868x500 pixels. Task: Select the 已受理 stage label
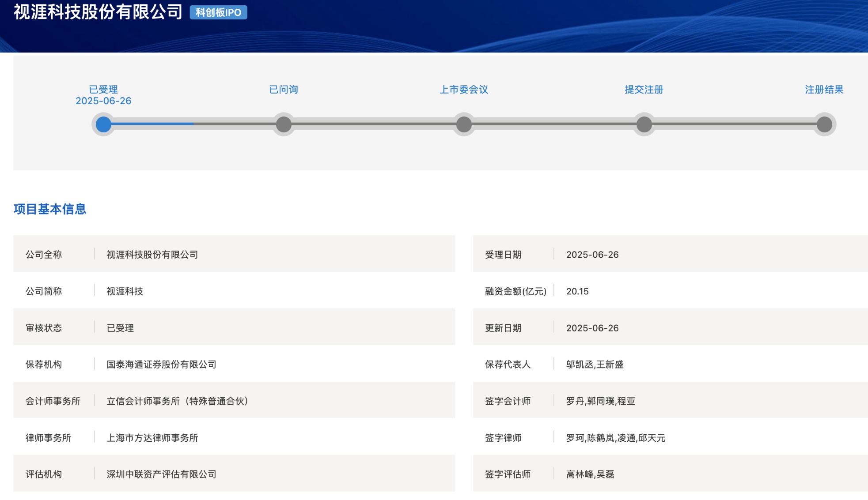point(103,90)
